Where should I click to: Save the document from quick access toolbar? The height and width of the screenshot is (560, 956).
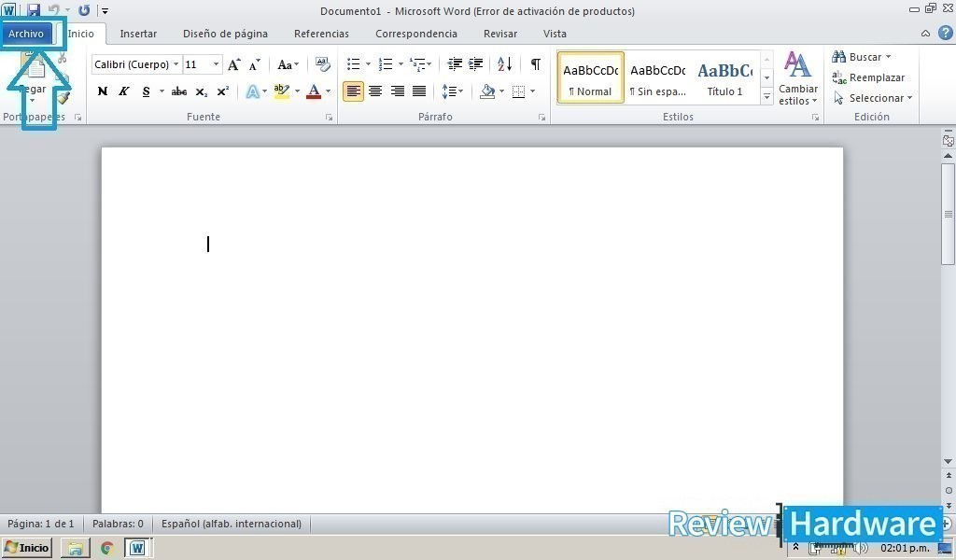coord(33,10)
